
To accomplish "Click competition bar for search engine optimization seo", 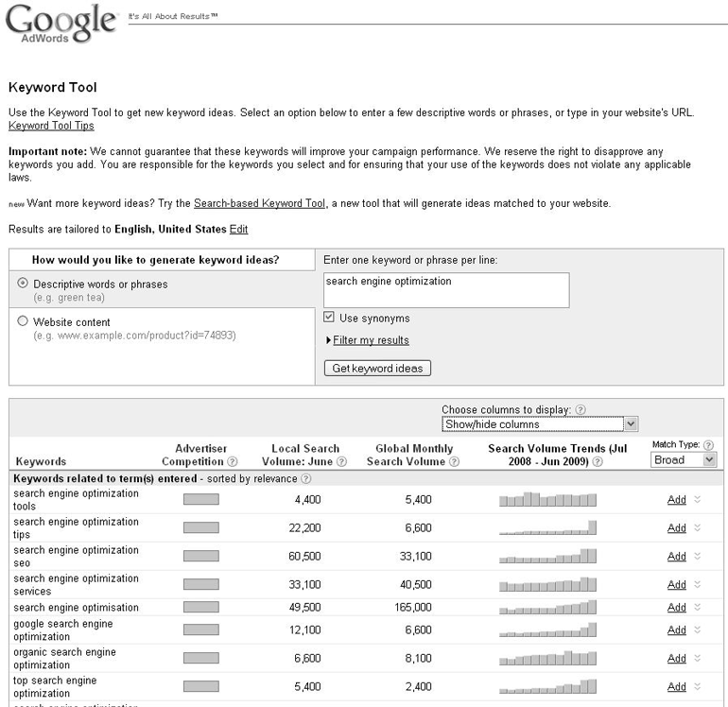I will pos(201,556).
